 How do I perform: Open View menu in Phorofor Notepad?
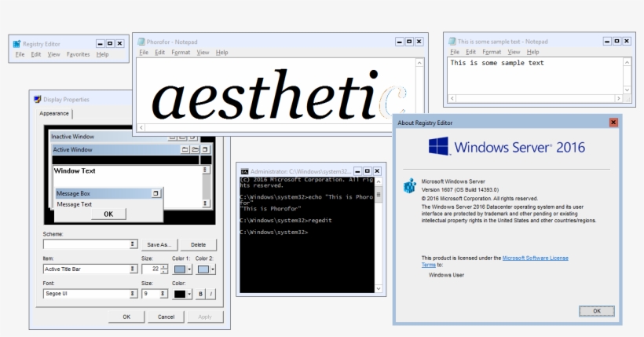tap(203, 52)
